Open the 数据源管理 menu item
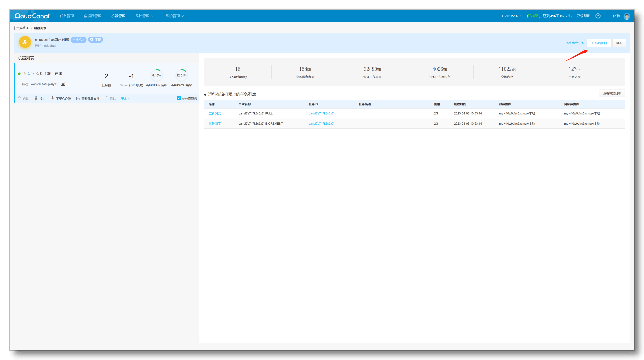This screenshot has height=360, width=644. (92, 16)
